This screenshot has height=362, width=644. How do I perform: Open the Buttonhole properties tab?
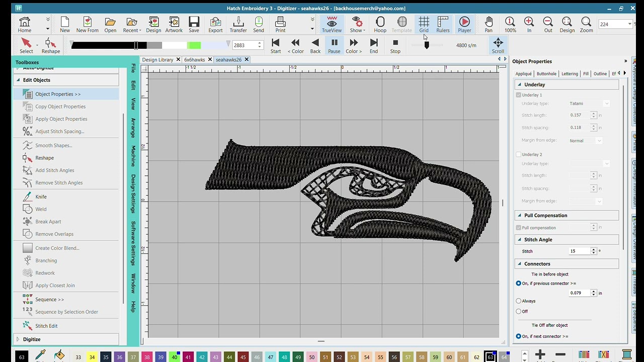pyautogui.click(x=546, y=73)
